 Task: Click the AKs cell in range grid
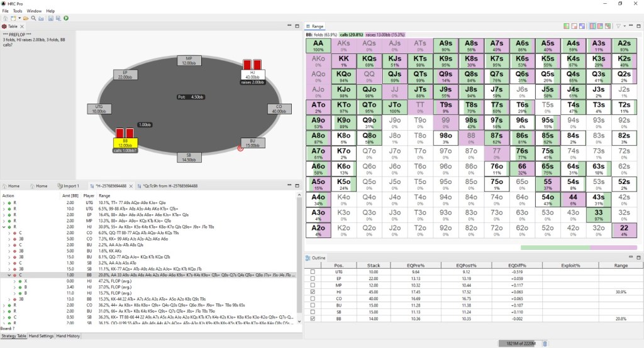[x=343, y=45]
